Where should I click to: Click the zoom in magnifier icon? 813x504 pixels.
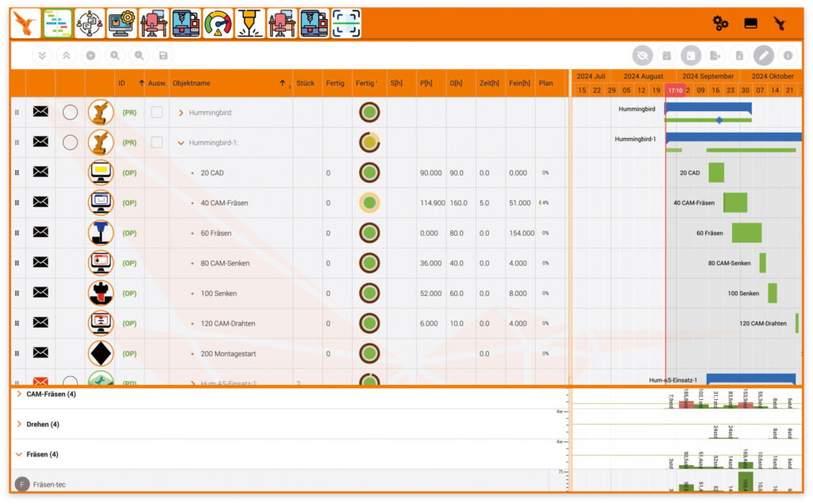[115, 56]
